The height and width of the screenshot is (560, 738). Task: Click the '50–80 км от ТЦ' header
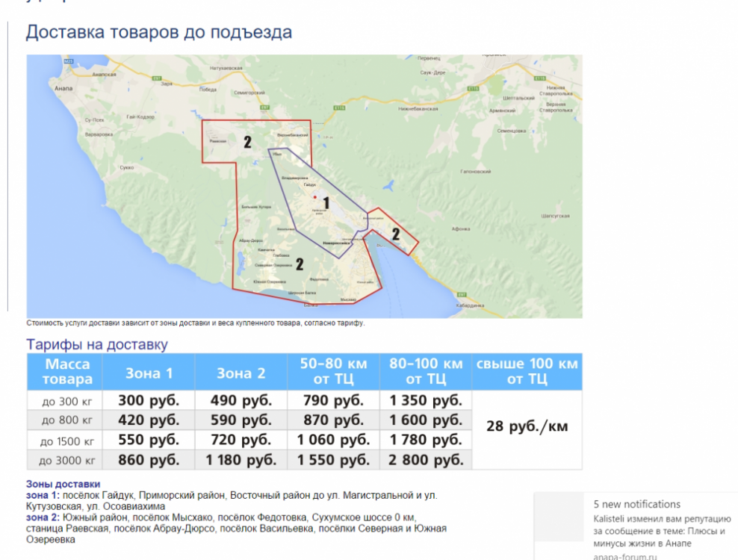333,371
